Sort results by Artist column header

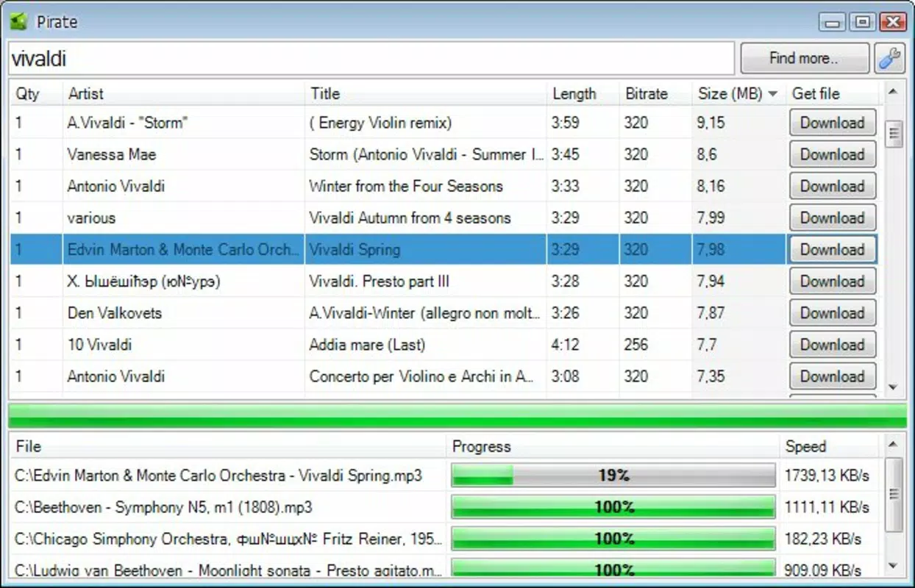pos(183,94)
